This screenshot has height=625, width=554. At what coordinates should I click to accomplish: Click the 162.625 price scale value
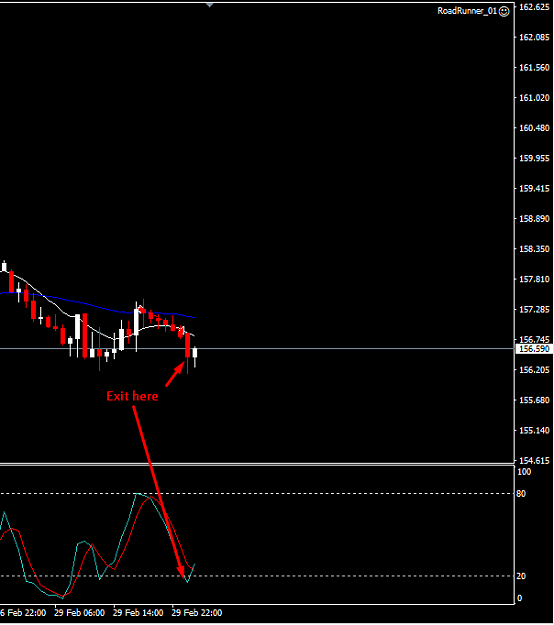point(534,7)
